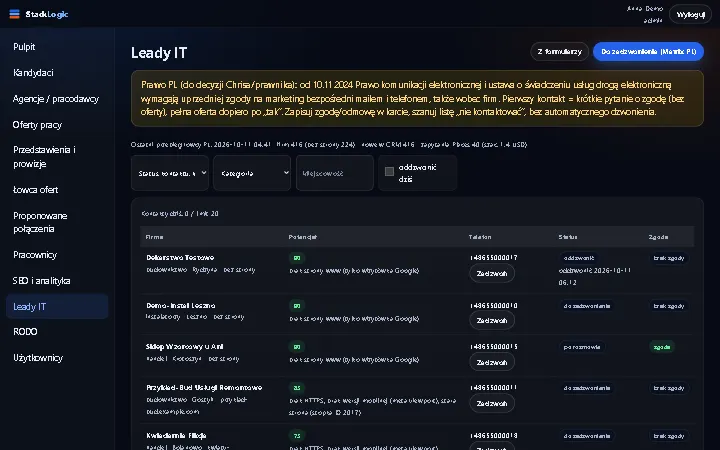Click Zadzwoń for Dekarstwo Testowe
The image size is (720, 450).
click(x=492, y=274)
